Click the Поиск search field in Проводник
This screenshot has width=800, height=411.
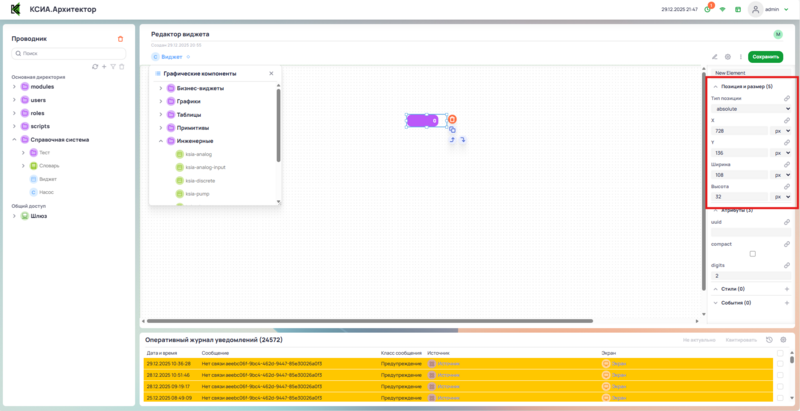coord(68,52)
